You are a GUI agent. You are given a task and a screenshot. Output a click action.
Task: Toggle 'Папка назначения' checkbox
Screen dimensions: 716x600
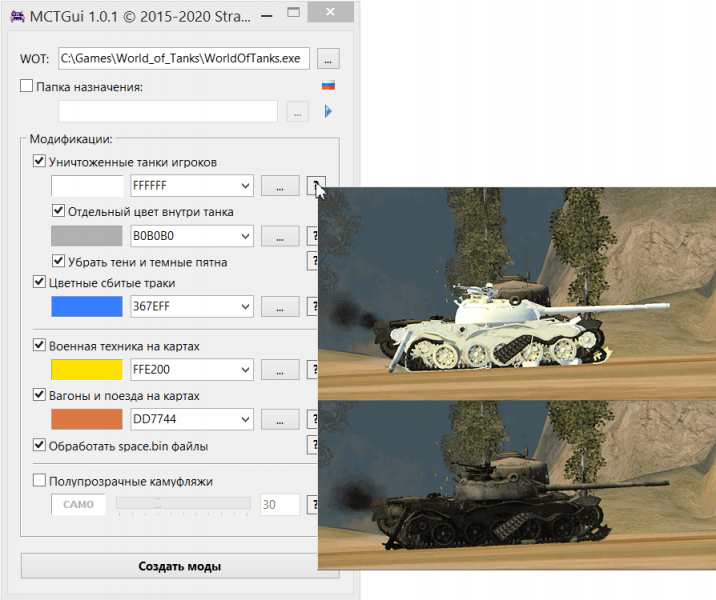click(27, 87)
